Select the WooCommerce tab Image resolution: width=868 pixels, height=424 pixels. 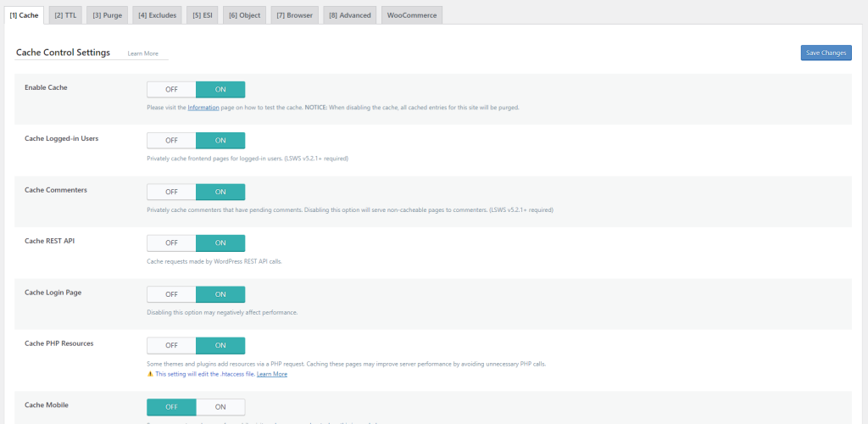click(x=411, y=15)
